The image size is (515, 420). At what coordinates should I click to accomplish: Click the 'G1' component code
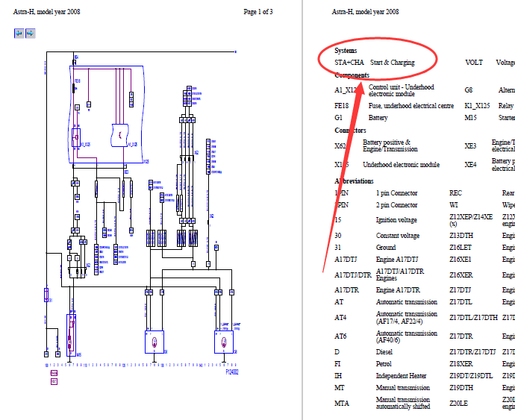tap(338, 118)
